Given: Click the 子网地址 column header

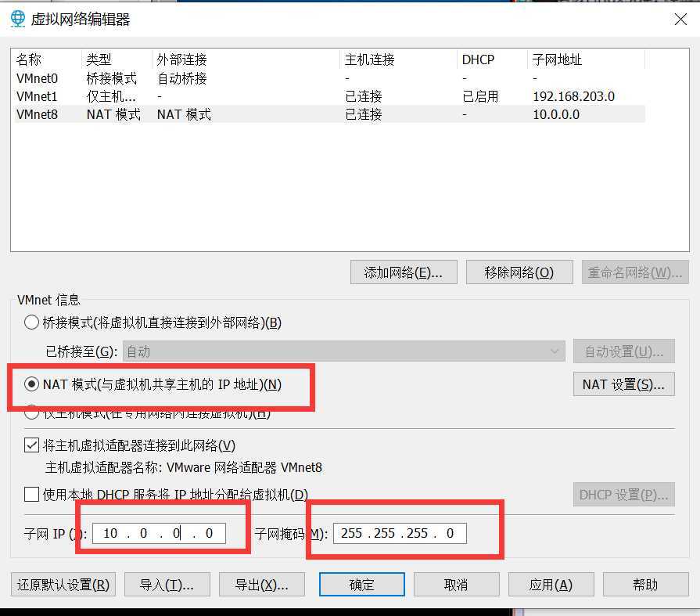Looking at the screenshot, I should pos(587,59).
